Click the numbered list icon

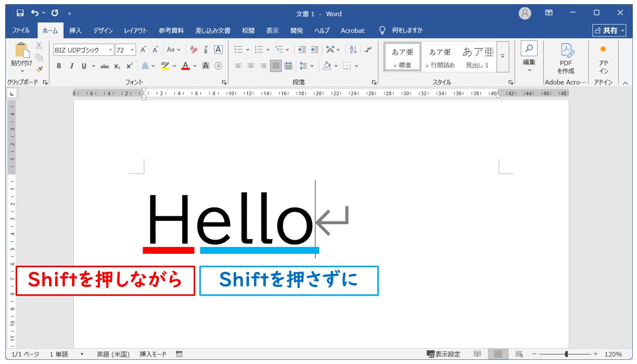pyautogui.click(x=258, y=50)
